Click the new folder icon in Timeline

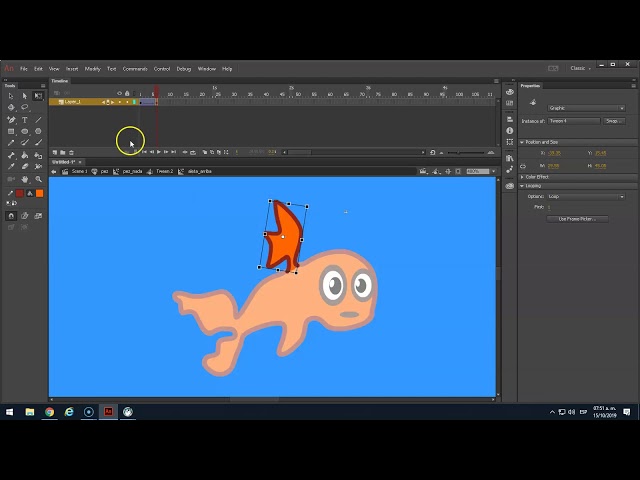(62, 152)
